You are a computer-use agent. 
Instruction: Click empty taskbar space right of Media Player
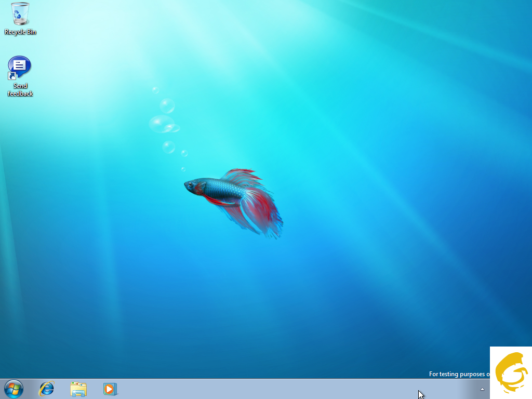tap(260, 389)
